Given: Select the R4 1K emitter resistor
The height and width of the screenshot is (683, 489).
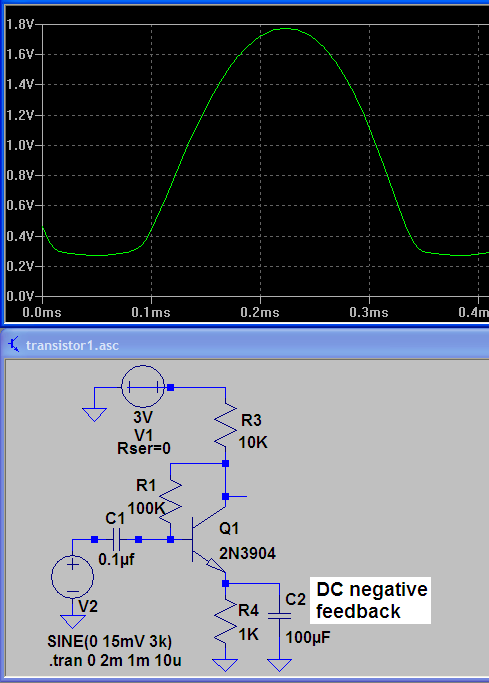Looking at the screenshot, I should coord(226,622).
